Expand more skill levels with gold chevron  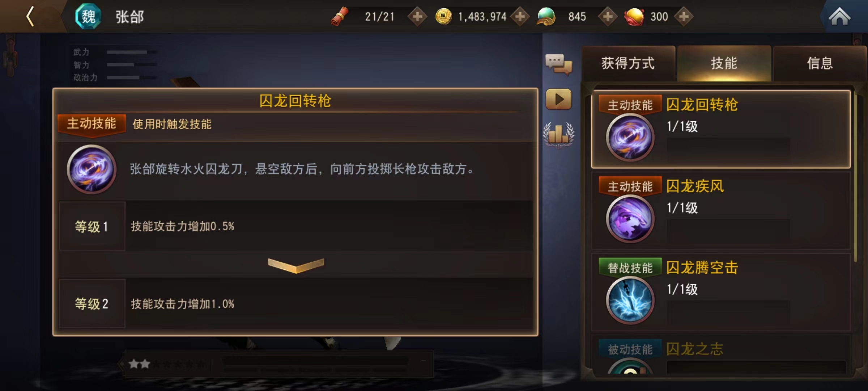coord(296,265)
